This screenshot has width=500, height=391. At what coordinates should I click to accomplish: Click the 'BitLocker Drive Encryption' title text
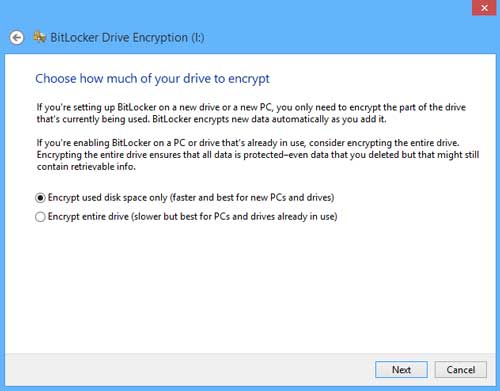pos(119,37)
